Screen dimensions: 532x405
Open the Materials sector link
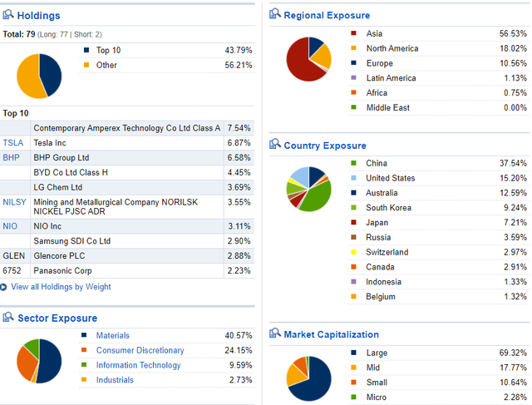coord(113,335)
